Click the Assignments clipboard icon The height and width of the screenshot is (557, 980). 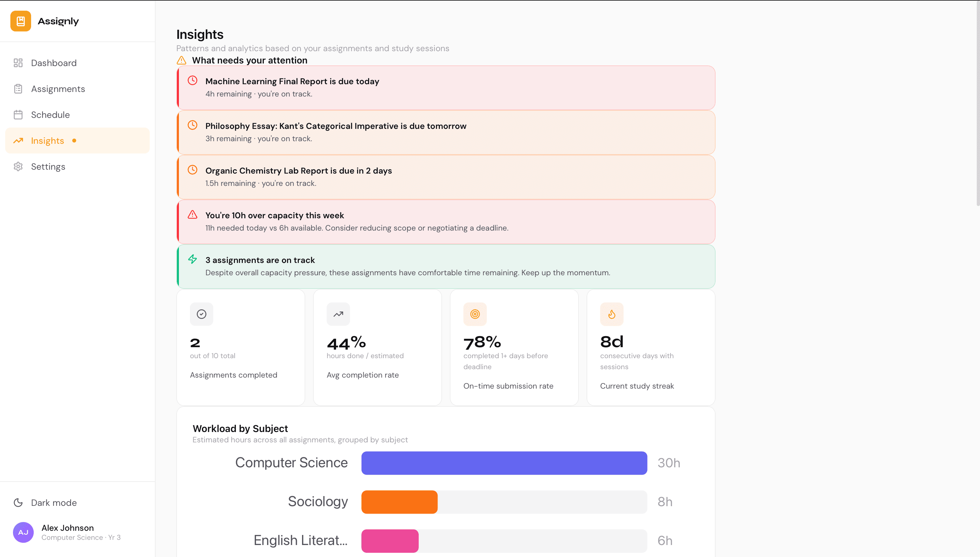tap(18, 88)
